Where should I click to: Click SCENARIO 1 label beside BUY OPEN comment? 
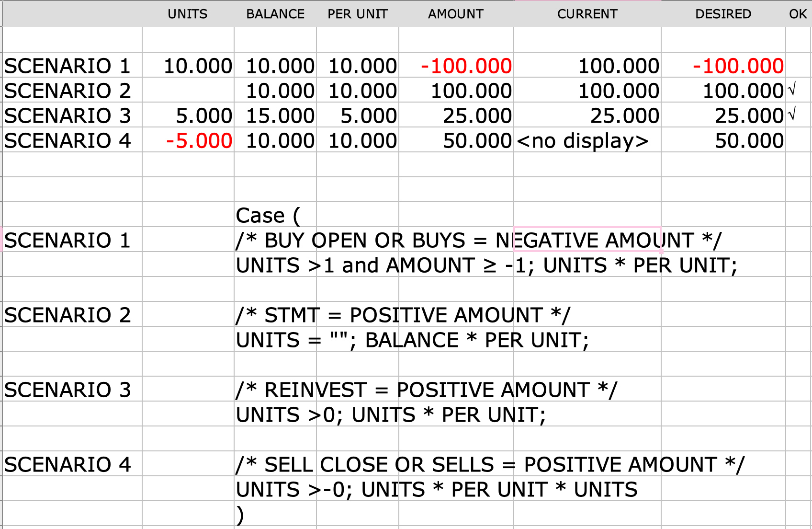click(68, 240)
